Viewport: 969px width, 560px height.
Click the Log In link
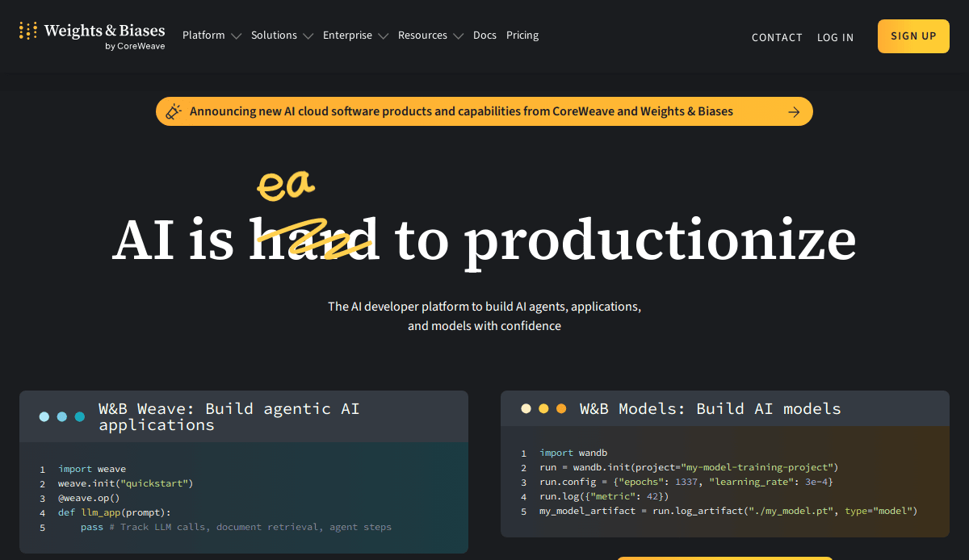[835, 37]
